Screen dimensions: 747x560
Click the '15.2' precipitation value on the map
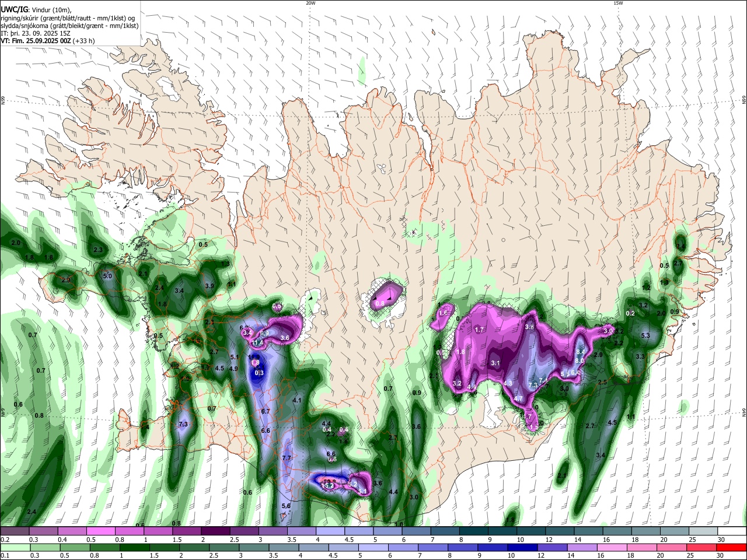[x=327, y=485]
